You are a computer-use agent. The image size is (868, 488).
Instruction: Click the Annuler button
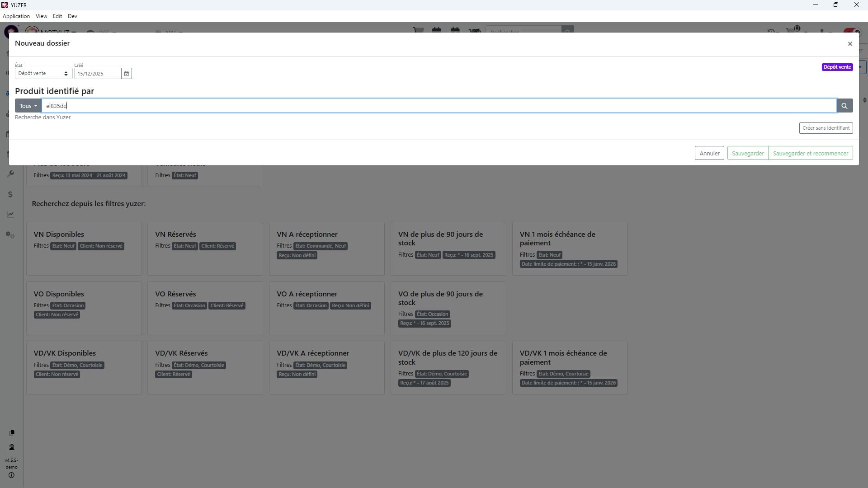709,153
